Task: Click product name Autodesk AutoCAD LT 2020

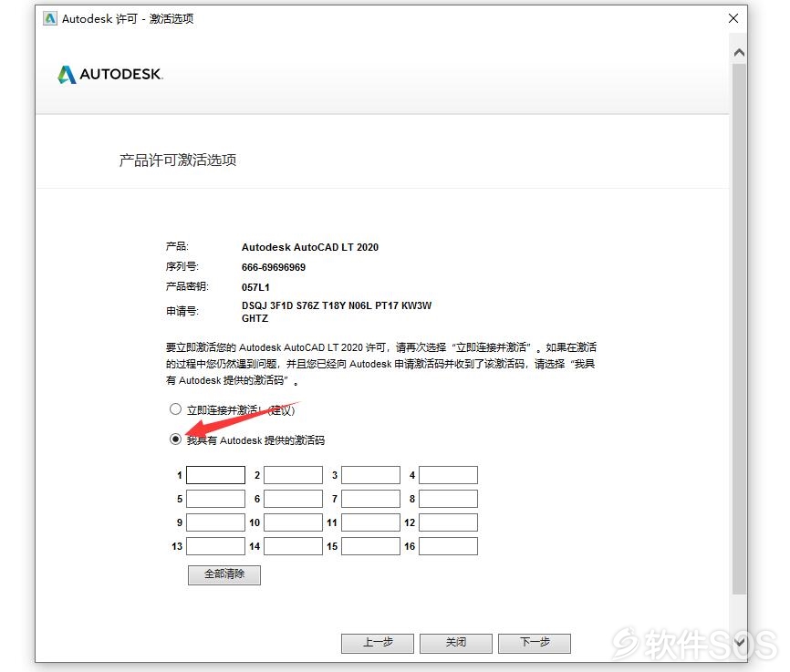Action: point(310,247)
